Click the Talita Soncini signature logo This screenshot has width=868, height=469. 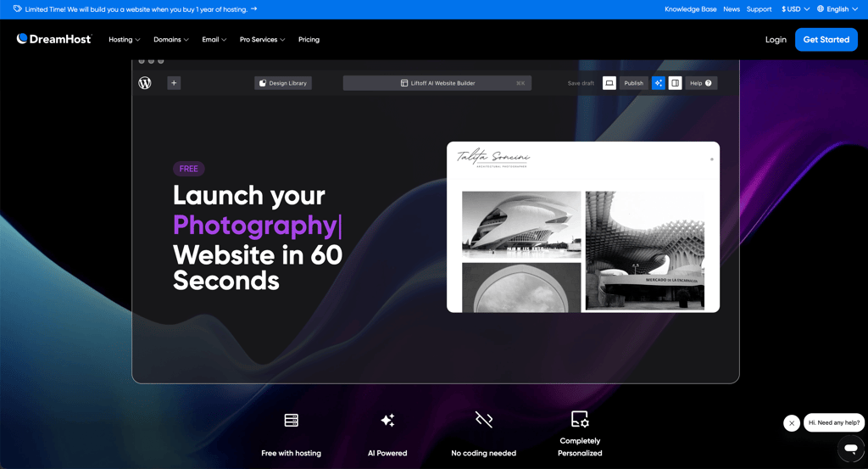[x=492, y=158]
